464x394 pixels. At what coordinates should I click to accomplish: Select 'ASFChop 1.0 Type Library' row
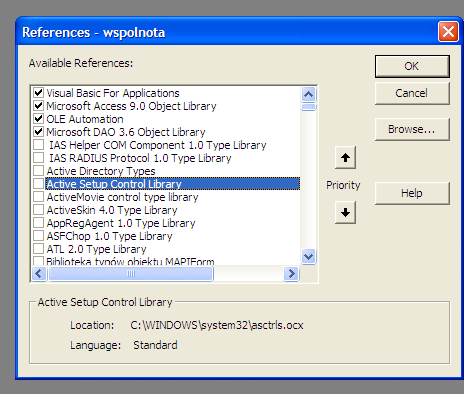click(x=109, y=236)
